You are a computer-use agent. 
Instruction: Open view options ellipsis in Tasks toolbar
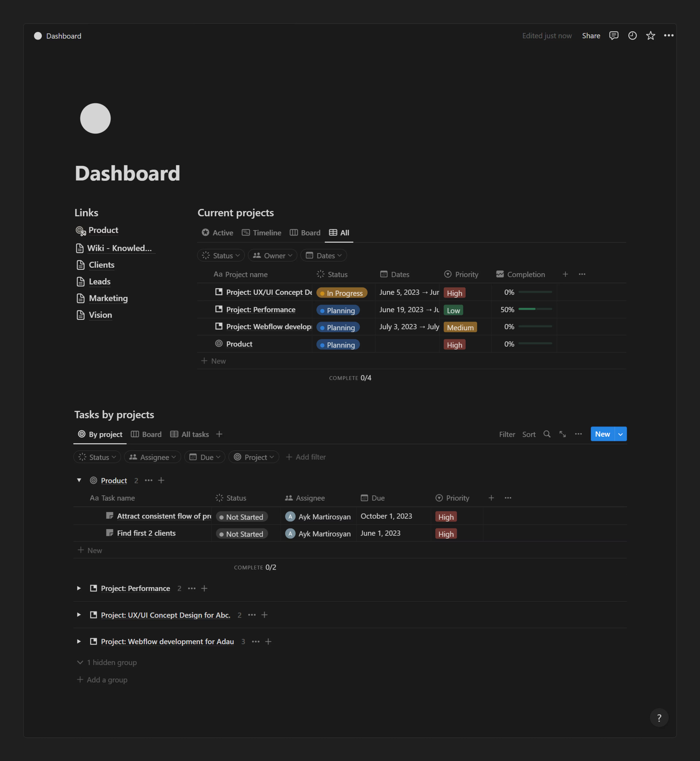click(578, 434)
